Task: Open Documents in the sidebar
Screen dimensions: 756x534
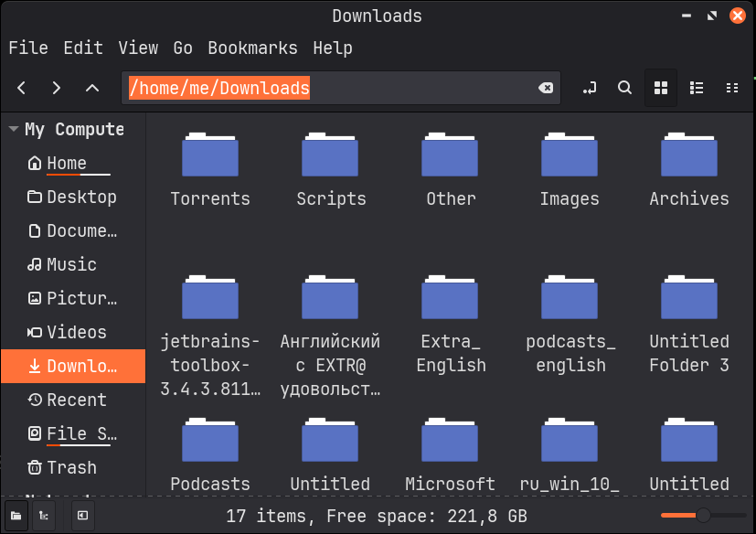Action: tap(73, 230)
